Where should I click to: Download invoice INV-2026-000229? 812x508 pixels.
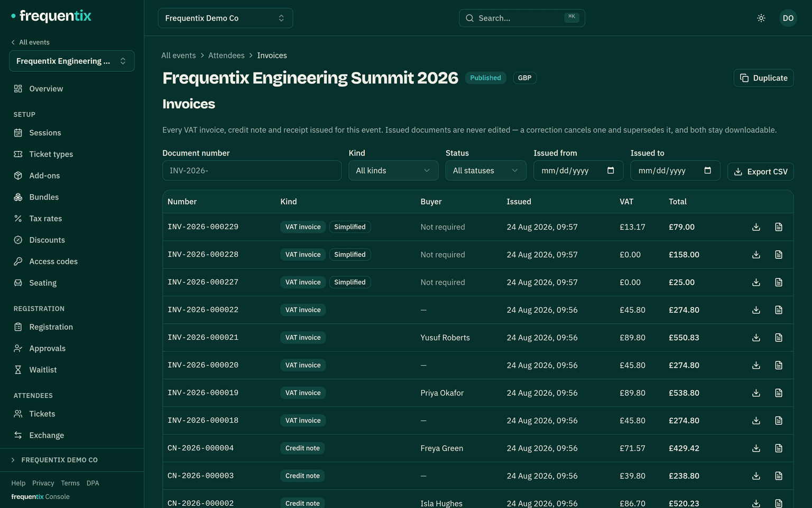756,227
